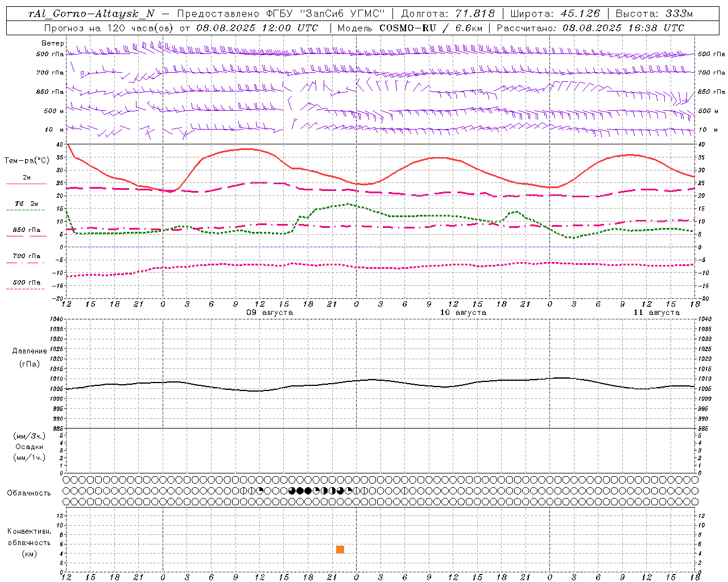Click the 'Тем-ра(°C)' temperature axis label
Viewport: 728px width, 582px height.
click(27, 161)
